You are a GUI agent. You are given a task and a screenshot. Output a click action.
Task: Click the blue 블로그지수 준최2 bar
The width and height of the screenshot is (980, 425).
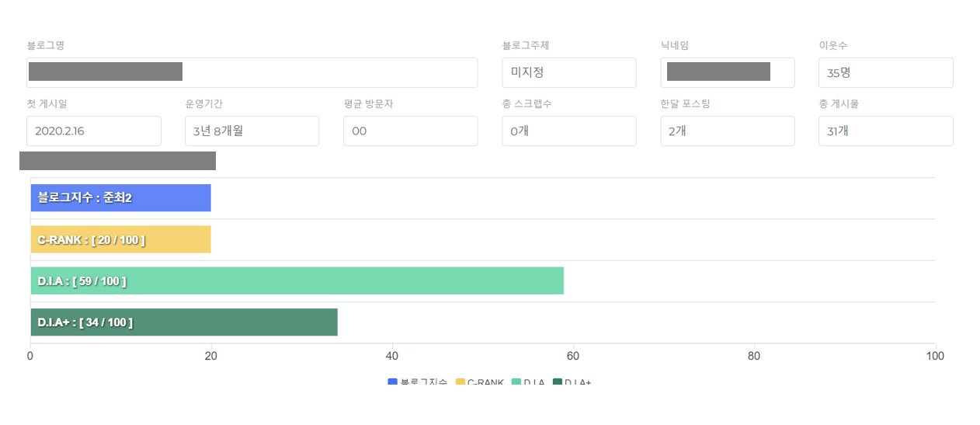(120, 198)
